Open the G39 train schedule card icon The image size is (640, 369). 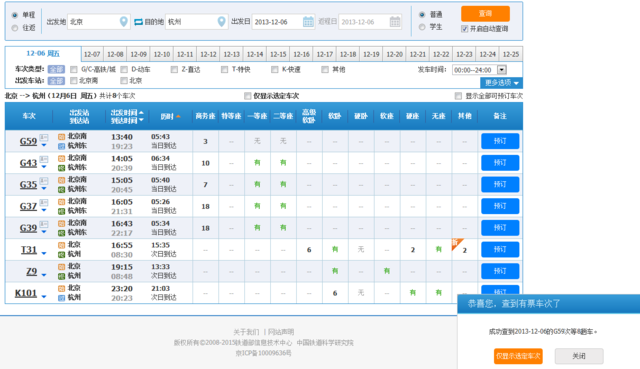coord(44,224)
